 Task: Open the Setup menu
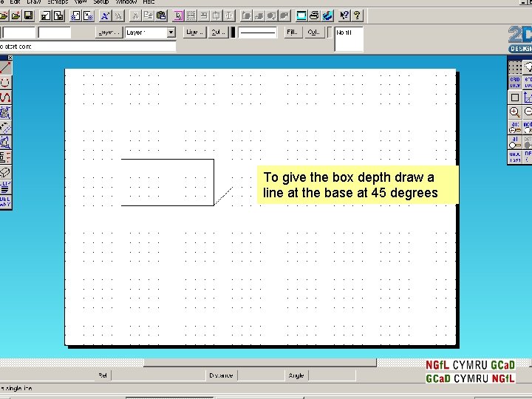coord(101,2)
